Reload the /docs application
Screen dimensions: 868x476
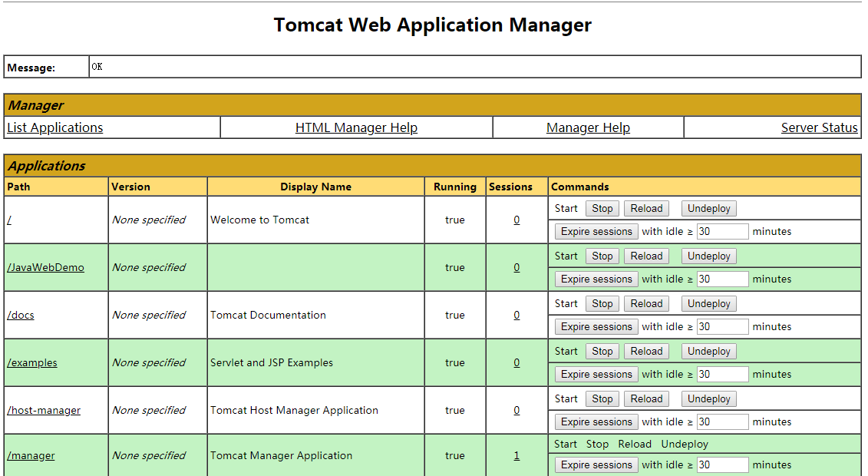coord(646,304)
